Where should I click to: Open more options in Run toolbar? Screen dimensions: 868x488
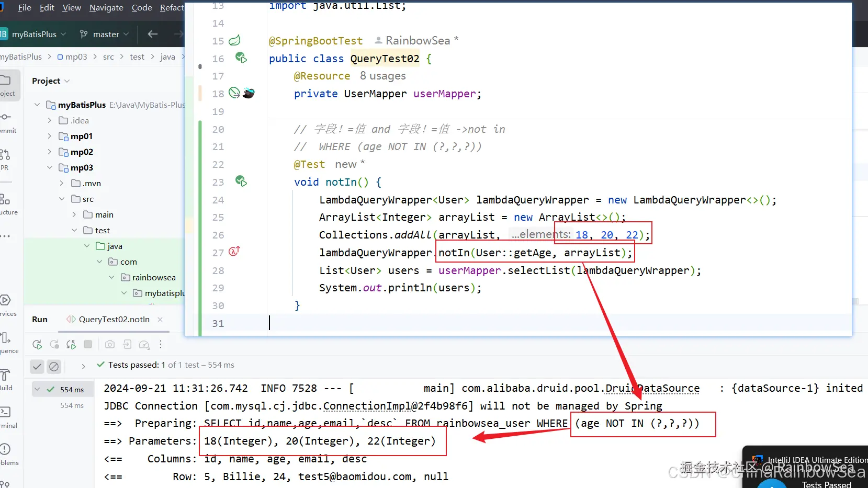click(161, 344)
